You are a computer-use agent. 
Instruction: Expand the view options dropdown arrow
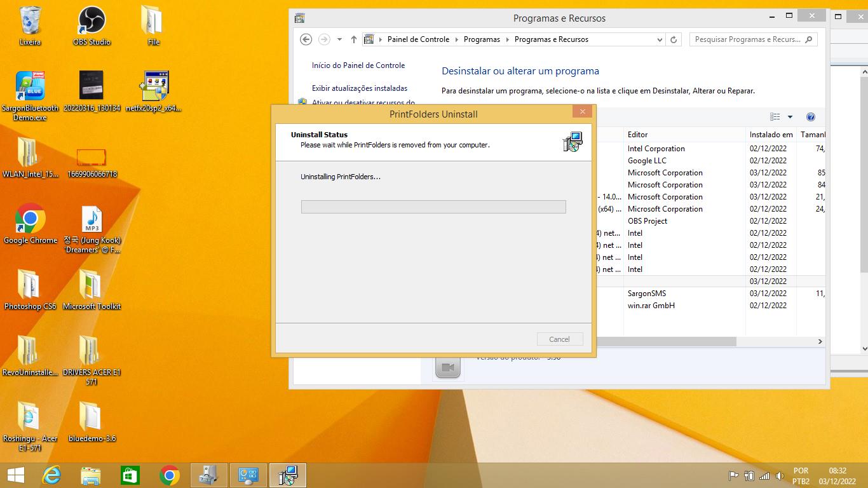(790, 117)
